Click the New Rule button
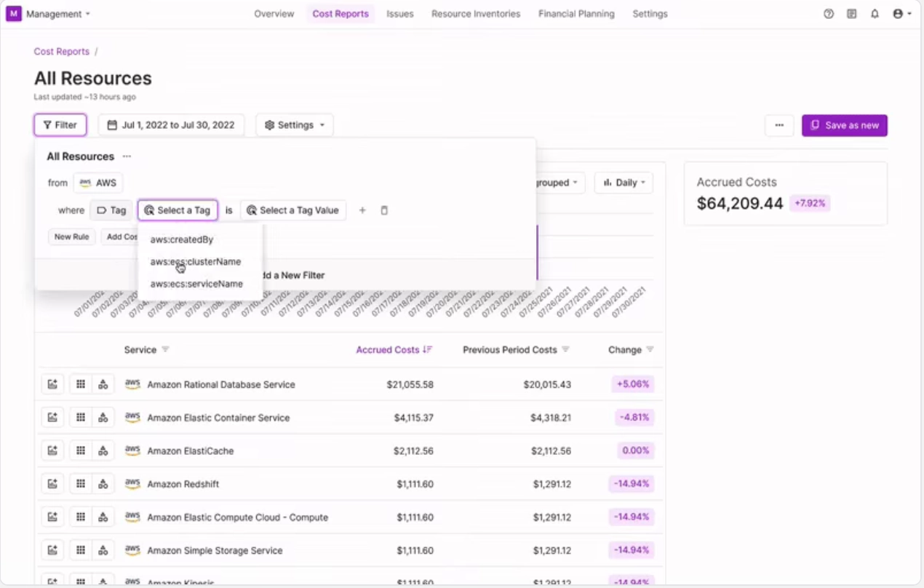 (72, 237)
